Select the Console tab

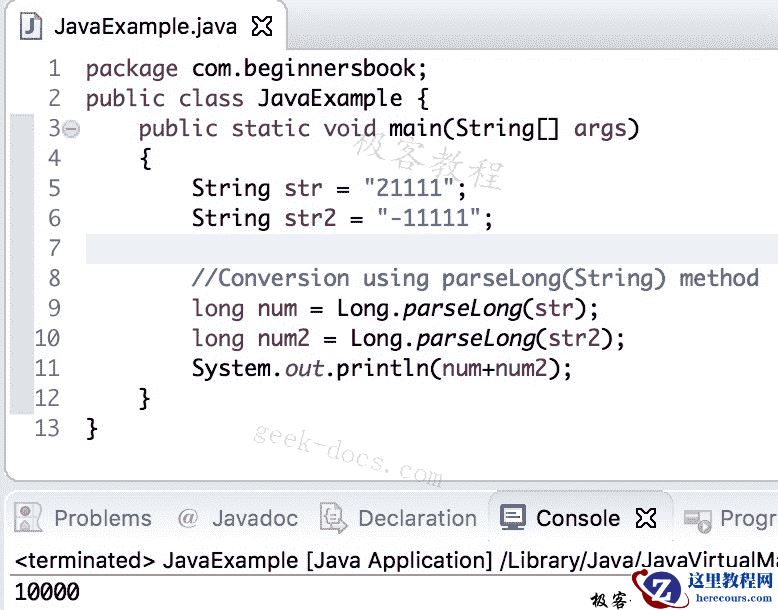coord(578,518)
